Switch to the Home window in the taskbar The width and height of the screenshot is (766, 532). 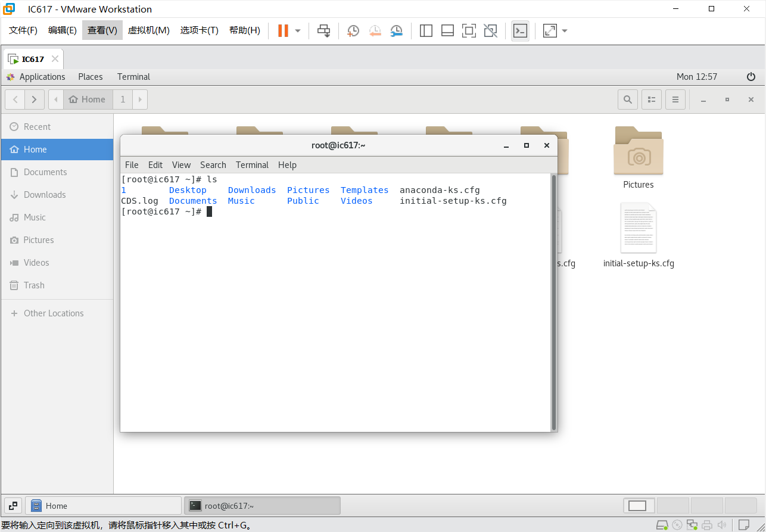pos(104,506)
